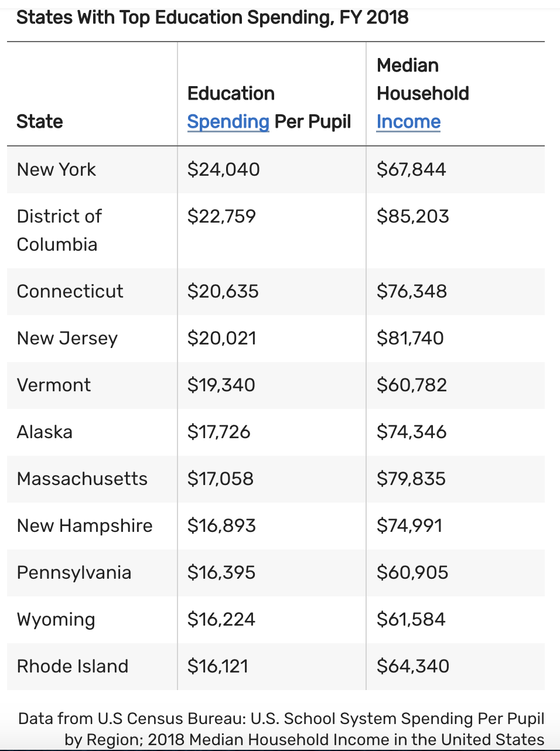560x751 pixels.
Task: Click the State column header
Action: (40, 122)
